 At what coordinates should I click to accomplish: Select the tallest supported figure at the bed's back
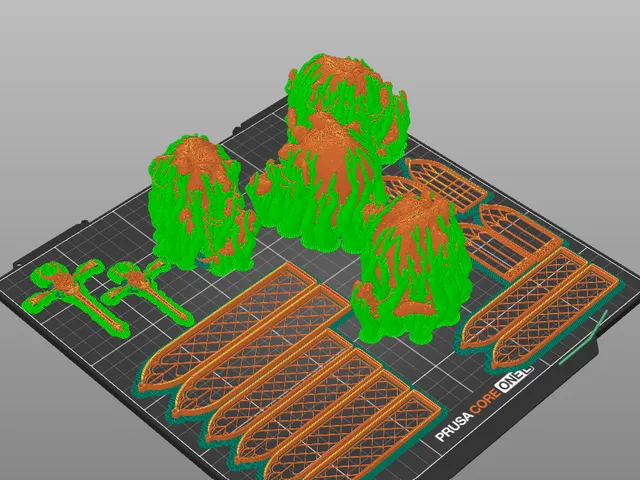pos(346,107)
